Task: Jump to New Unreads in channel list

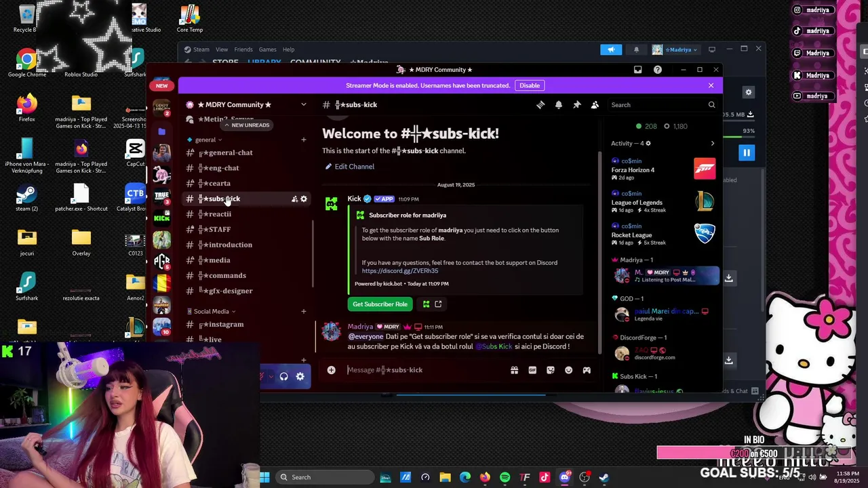Action: click(247, 125)
